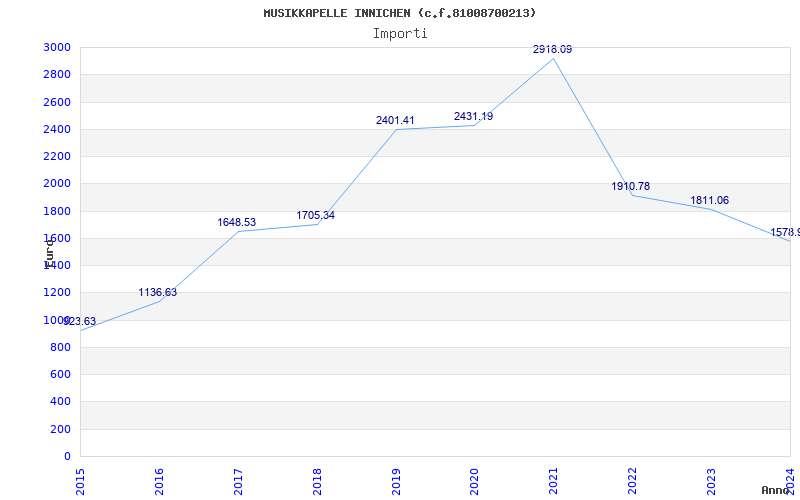
Task: Click the 2017 x-axis label
Action: click(x=238, y=481)
